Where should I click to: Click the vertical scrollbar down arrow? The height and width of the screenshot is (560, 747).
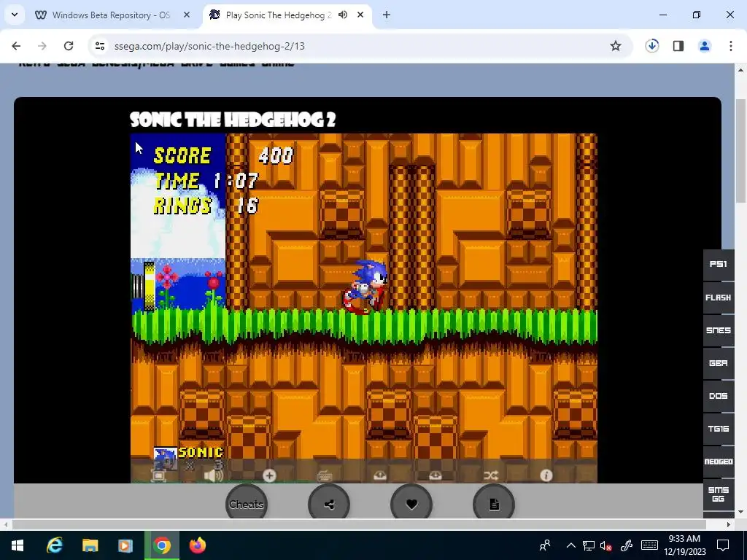741,513
